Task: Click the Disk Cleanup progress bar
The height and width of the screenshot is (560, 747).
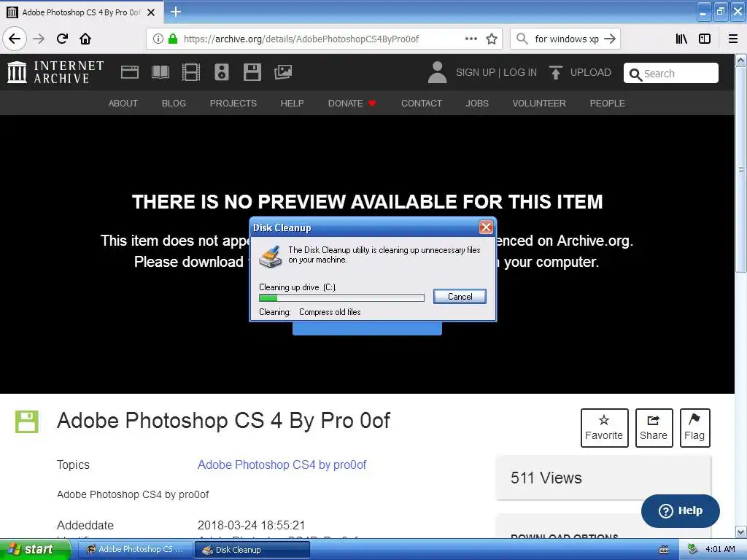Action: coord(341,297)
